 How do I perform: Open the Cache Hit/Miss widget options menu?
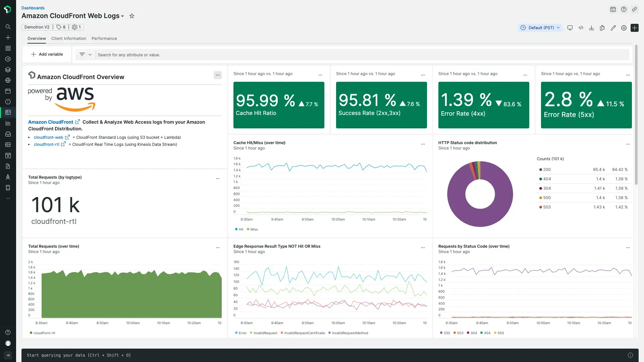tap(423, 144)
